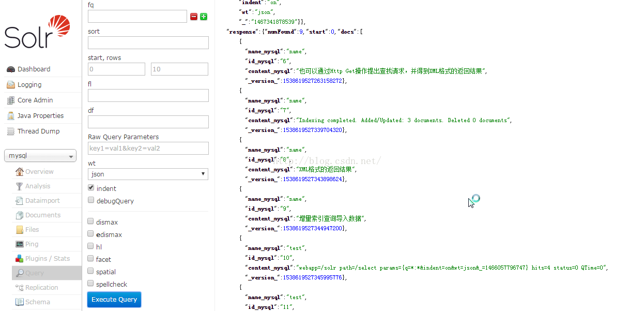
Task: Click the Ping icon
Action: [x=20, y=244]
